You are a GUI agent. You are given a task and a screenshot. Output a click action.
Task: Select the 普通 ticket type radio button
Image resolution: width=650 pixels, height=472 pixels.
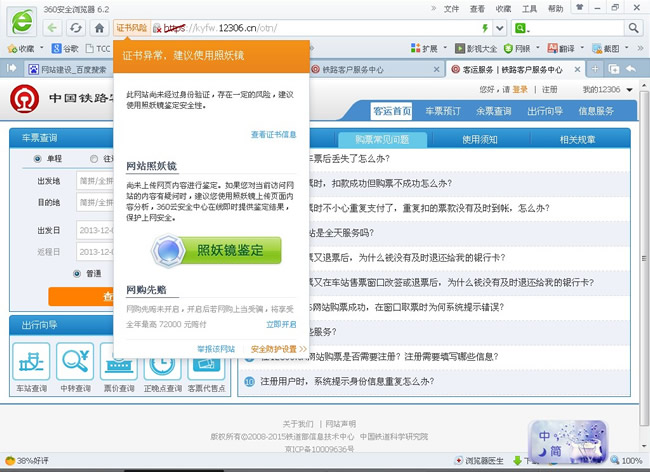coord(77,272)
